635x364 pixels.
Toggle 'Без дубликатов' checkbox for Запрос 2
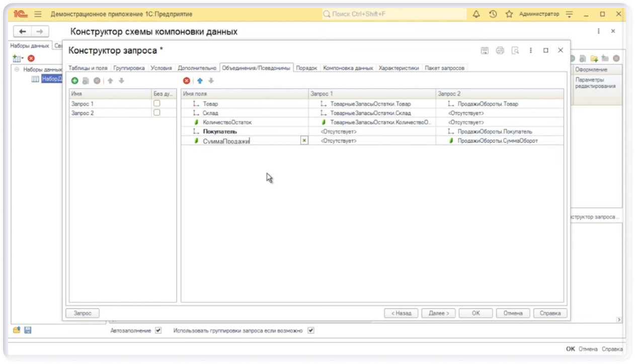tap(157, 113)
